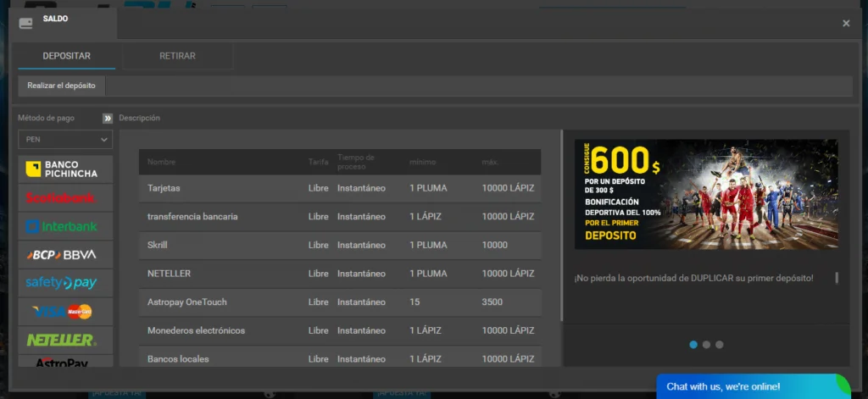Go to second carousel slide dot
The width and height of the screenshot is (868, 399).
pyautogui.click(x=706, y=345)
